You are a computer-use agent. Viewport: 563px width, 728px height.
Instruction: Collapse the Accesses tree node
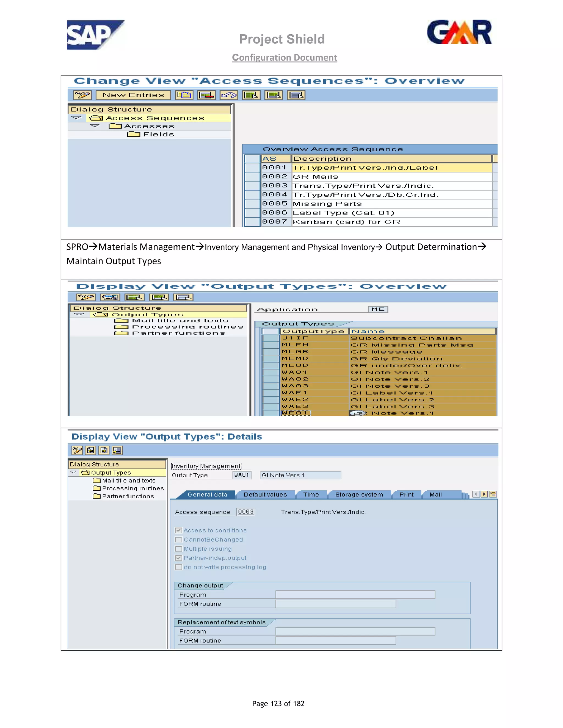click(x=95, y=126)
